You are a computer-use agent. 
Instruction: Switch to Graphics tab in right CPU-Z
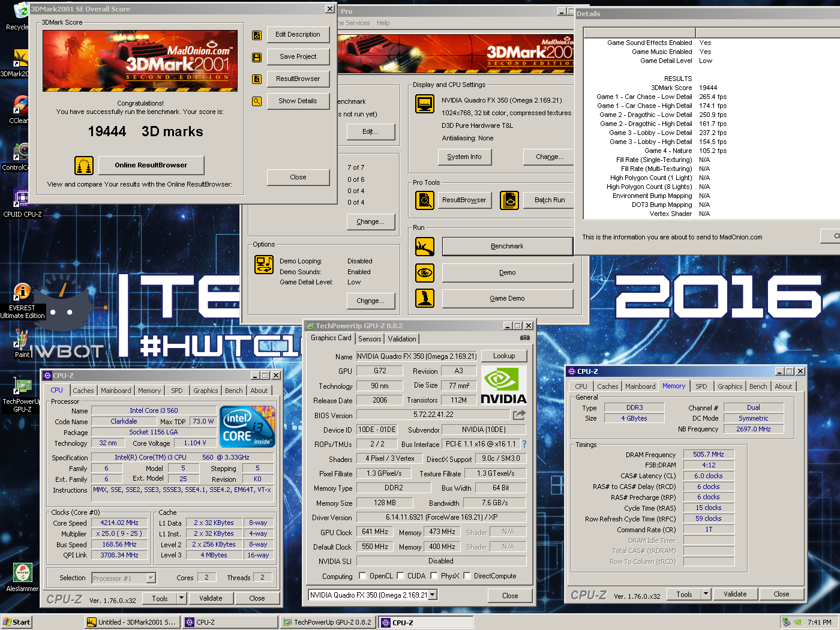tap(730, 386)
